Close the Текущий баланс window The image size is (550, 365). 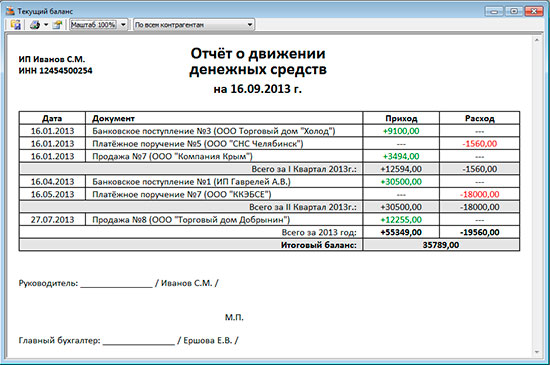[x=534, y=11]
